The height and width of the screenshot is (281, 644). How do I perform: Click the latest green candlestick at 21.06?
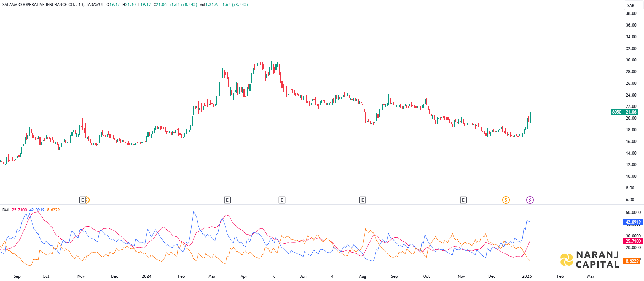pyautogui.click(x=530, y=117)
